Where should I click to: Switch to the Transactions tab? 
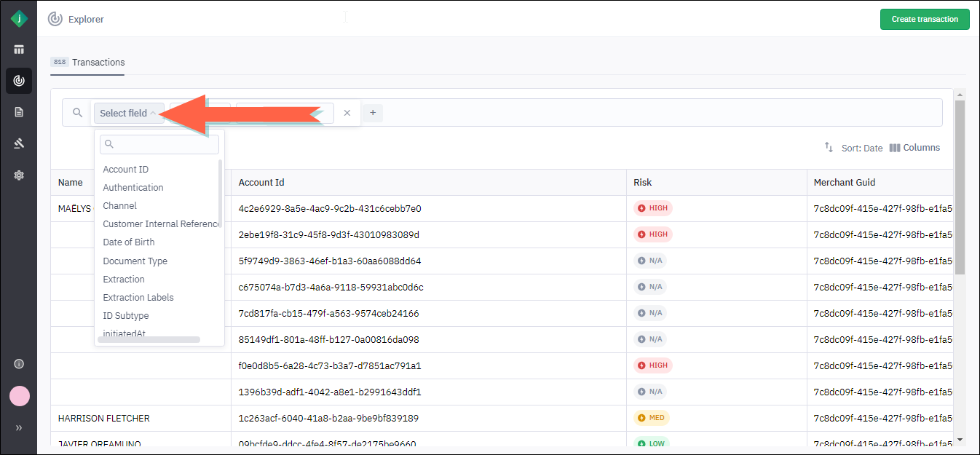point(88,63)
